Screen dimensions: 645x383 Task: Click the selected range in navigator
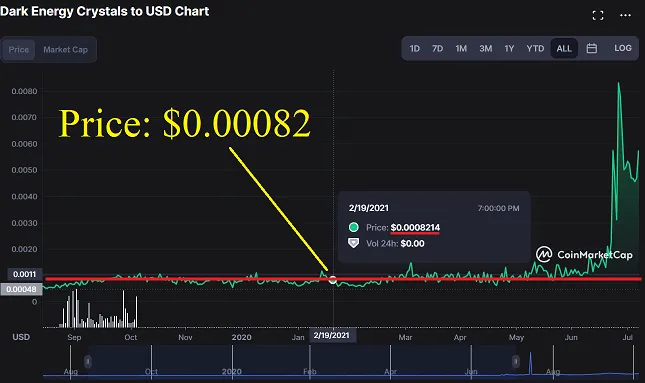302,362
